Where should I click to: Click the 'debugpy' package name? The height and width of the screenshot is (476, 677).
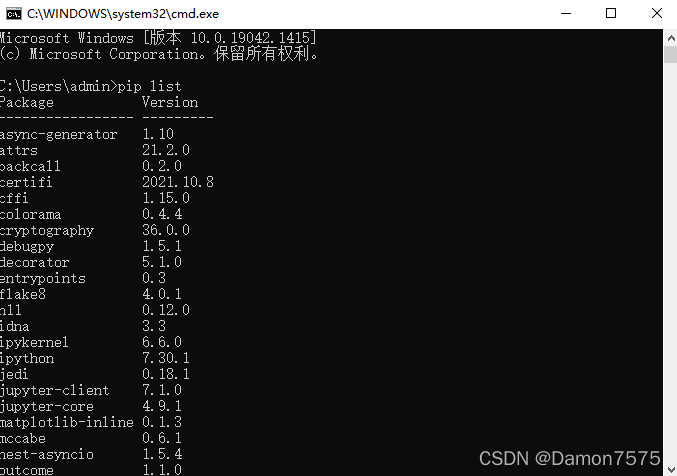tap(27, 246)
